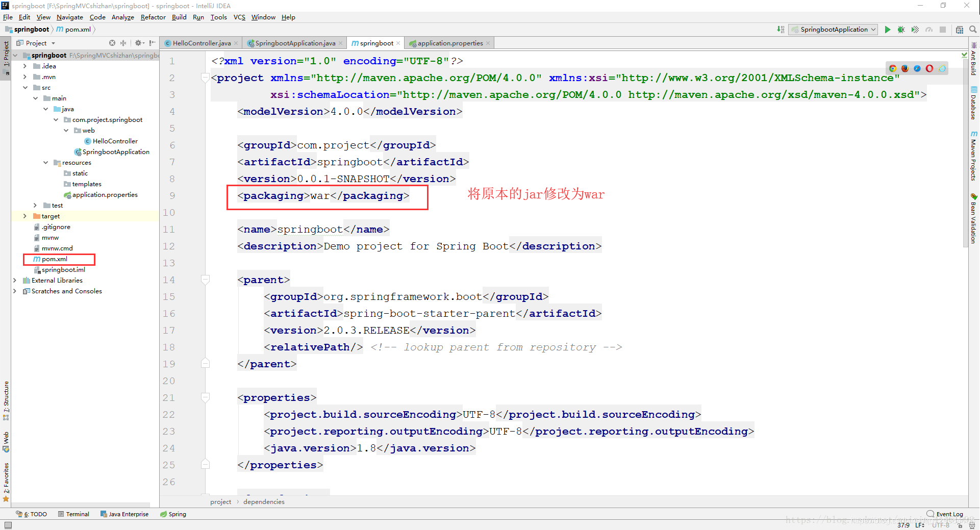Screen dimensions: 980x530
Task: Collapse all icon in Project panel
Action: point(123,43)
